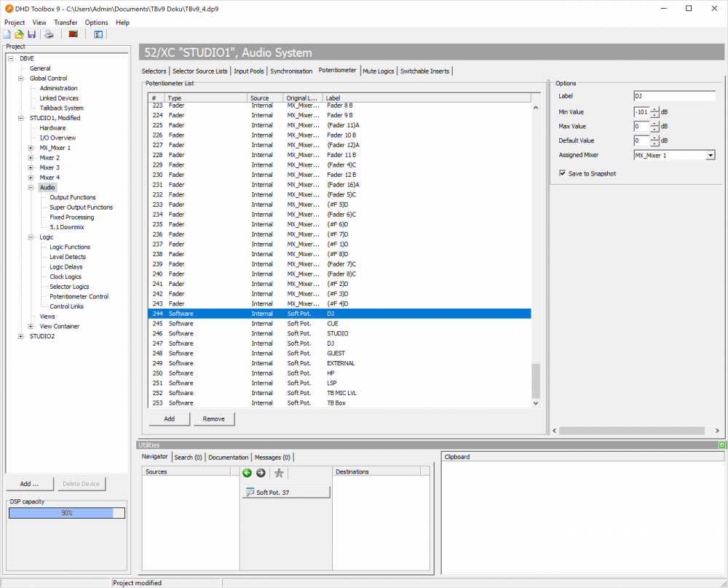Screen dimensions: 728x588
Task: Save the project with the floppy disk icon
Action: pos(32,34)
